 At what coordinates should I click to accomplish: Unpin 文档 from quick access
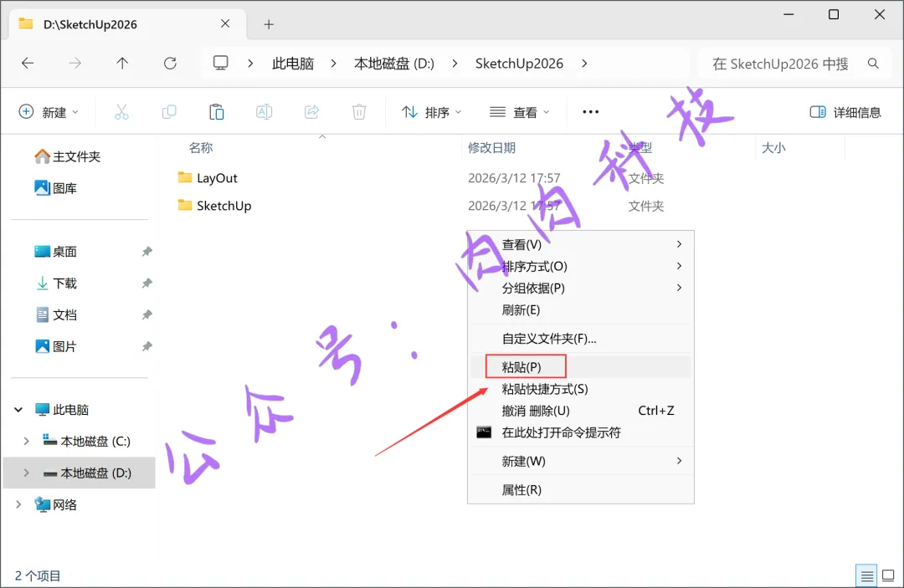coord(147,315)
